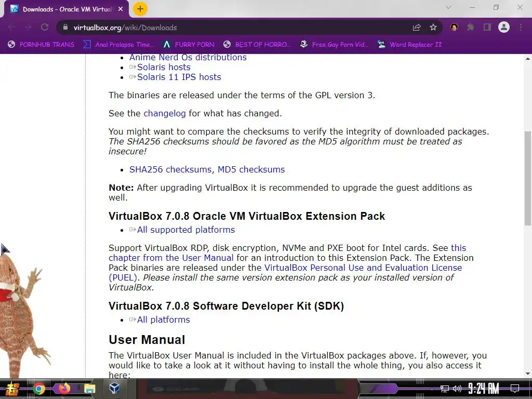This screenshot has width=532, height=399.
Task: Open VirtualBox from the taskbar
Action: coord(114,388)
